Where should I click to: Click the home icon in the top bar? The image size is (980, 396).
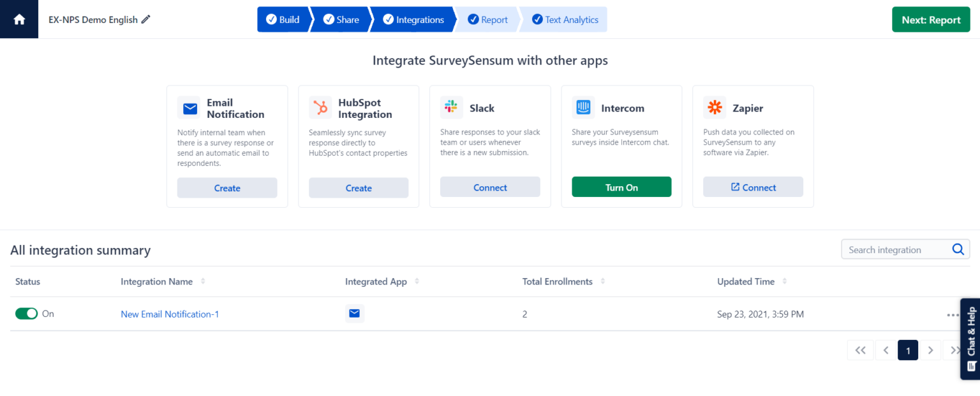coord(19,19)
